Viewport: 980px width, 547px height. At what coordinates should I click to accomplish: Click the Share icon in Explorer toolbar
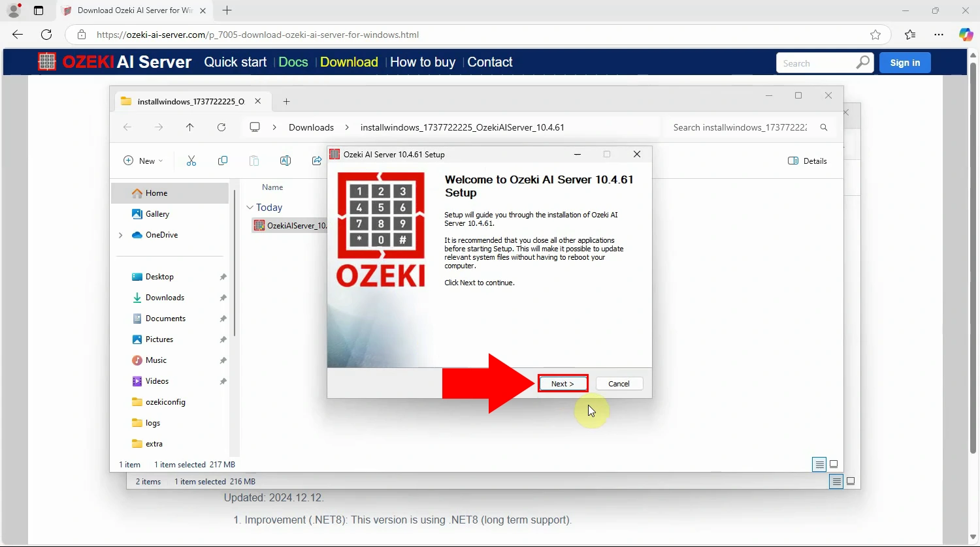point(317,161)
